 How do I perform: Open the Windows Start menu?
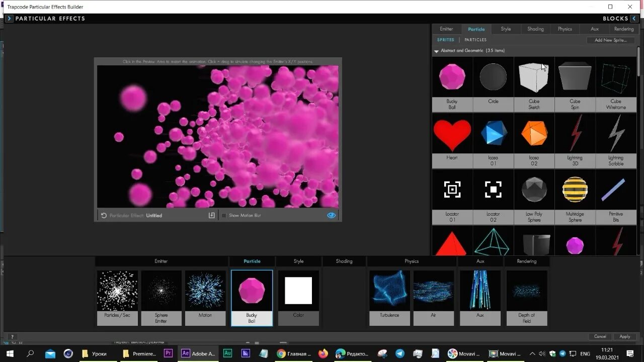(x=10, y=353)
